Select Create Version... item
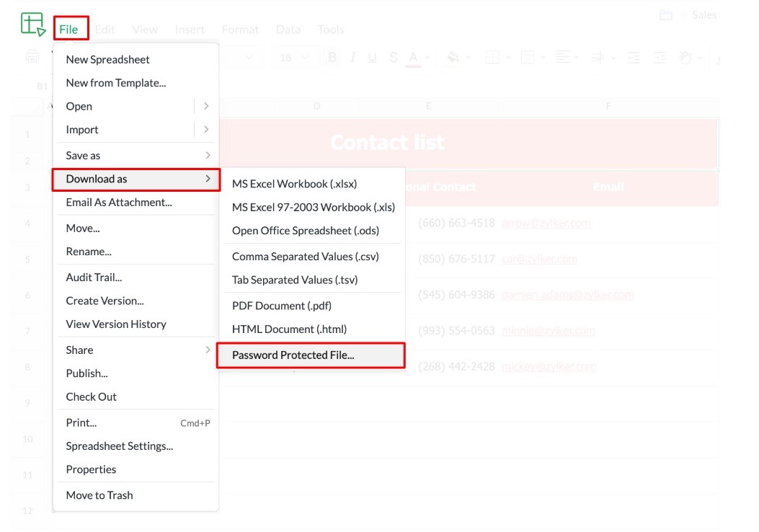The height and width of the screenshot is (532, 759). coord(136,301)
